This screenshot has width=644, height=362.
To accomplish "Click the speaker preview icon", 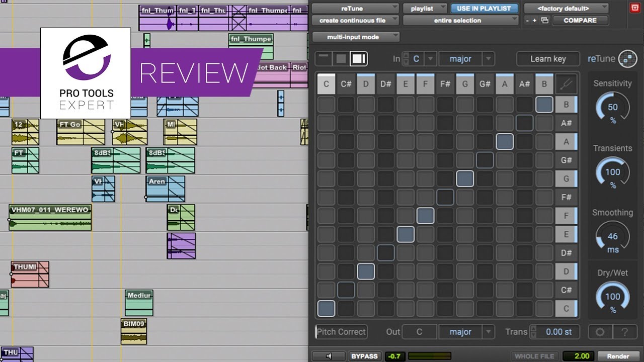I will 329,356.
